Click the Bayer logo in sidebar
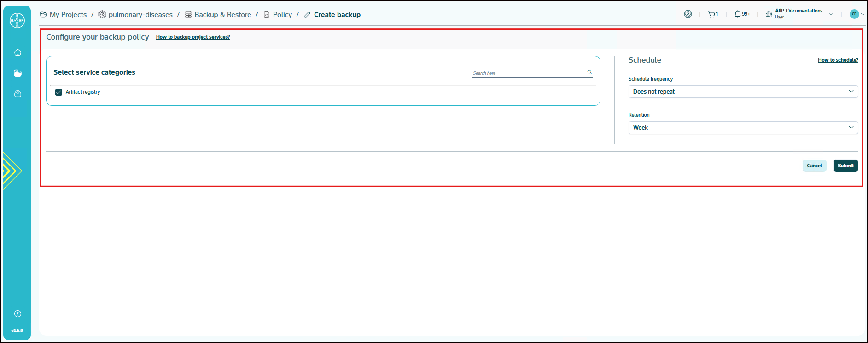Viewport: 868px width, 343px height. 17,20
